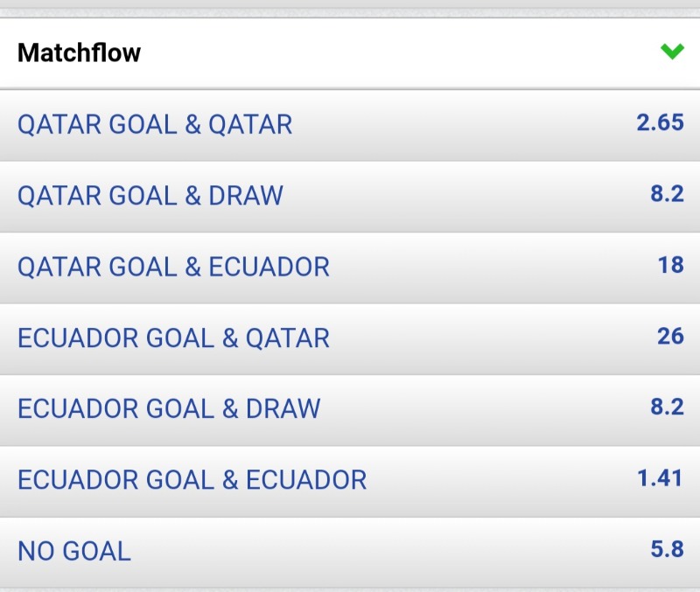Pick the 2.65 odds value

click(660, 122)
